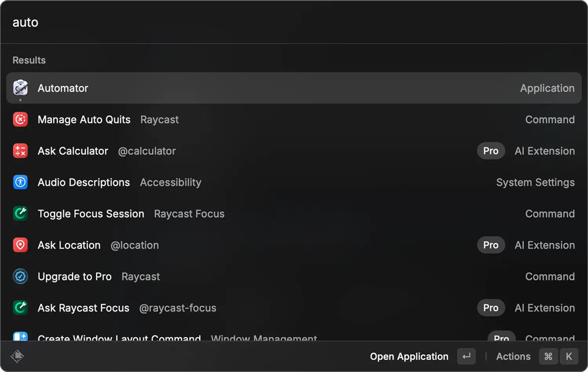
Task: Select Ask Location result
Action: (x=294, y=245)
